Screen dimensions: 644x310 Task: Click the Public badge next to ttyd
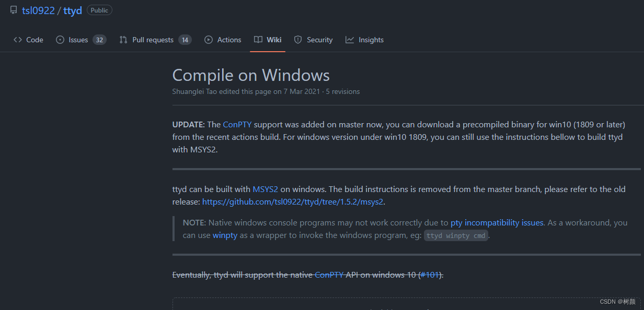coord(99,9)
